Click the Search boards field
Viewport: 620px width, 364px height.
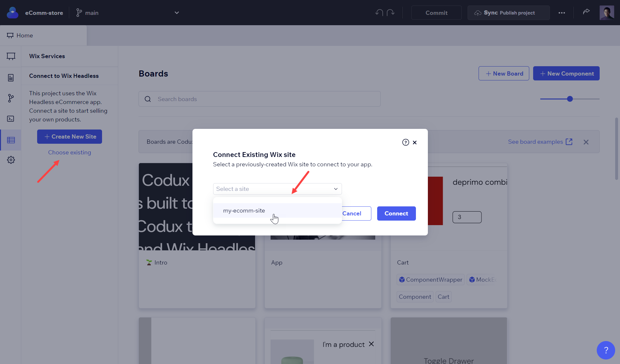click(x=260, y=99)
